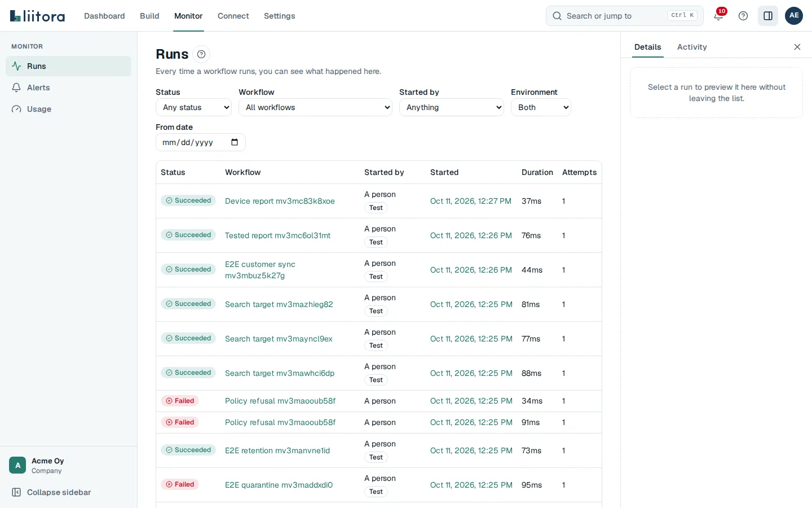Open Device report mv3mc83k8xoe workflow
812x508 pixels.
coord(280,201)
